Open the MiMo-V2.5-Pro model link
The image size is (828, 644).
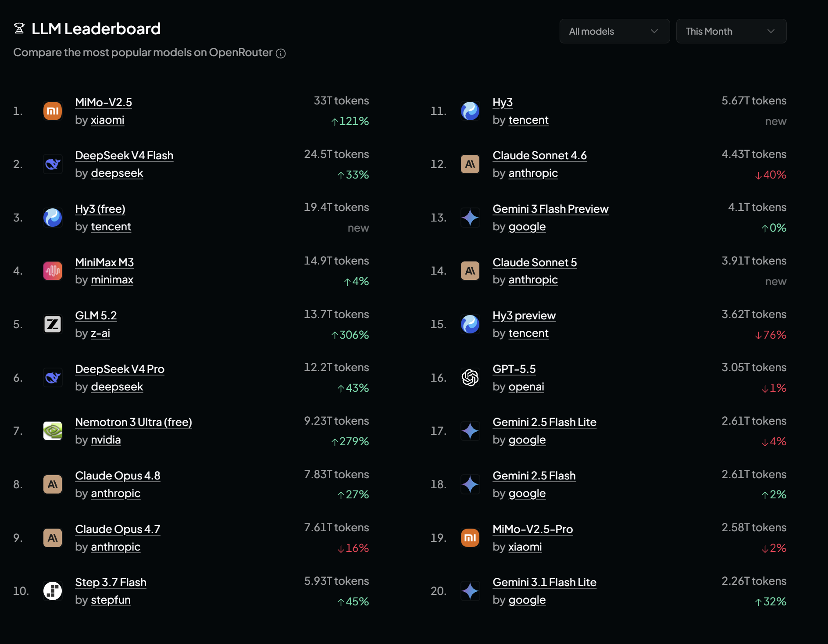point(532,529)
